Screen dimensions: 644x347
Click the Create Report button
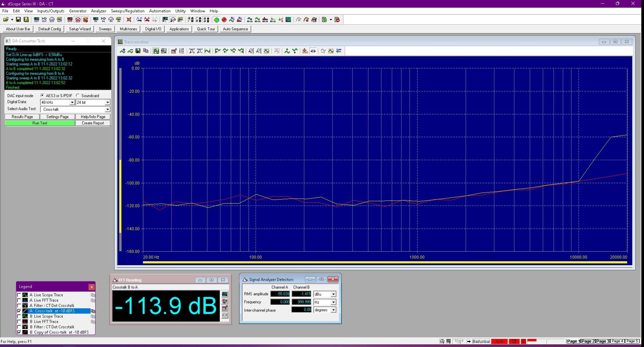[93, 123]
